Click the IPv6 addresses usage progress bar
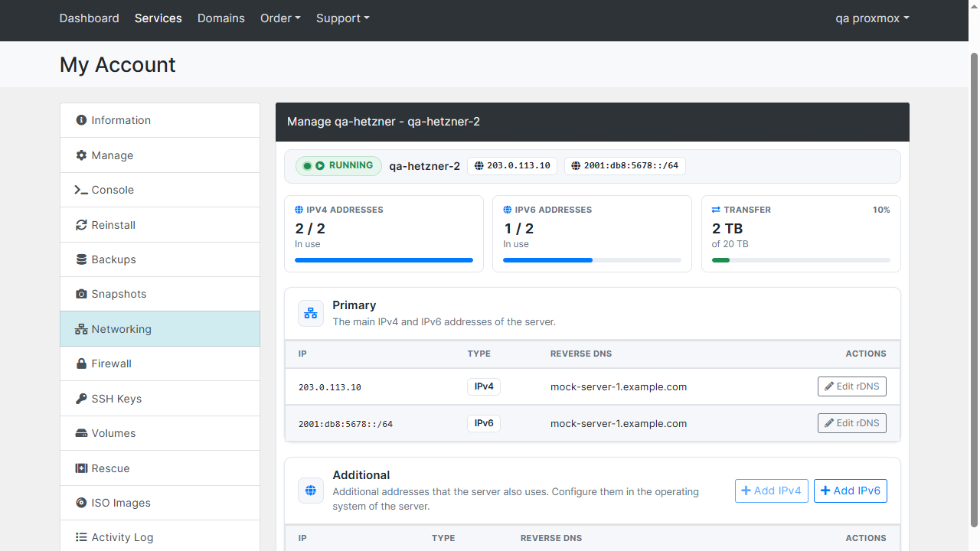Viewport: 980px width, 551px height. point(592,260)
